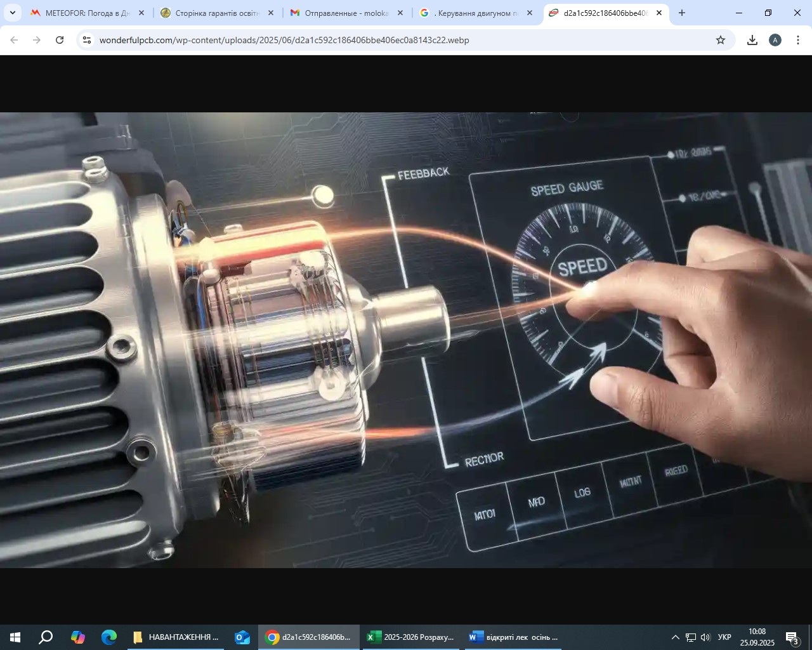Close the Сторінка гарантів tab
Image resolution: width=812 pixels, height=650 pixels.
(x=271, y=13)
